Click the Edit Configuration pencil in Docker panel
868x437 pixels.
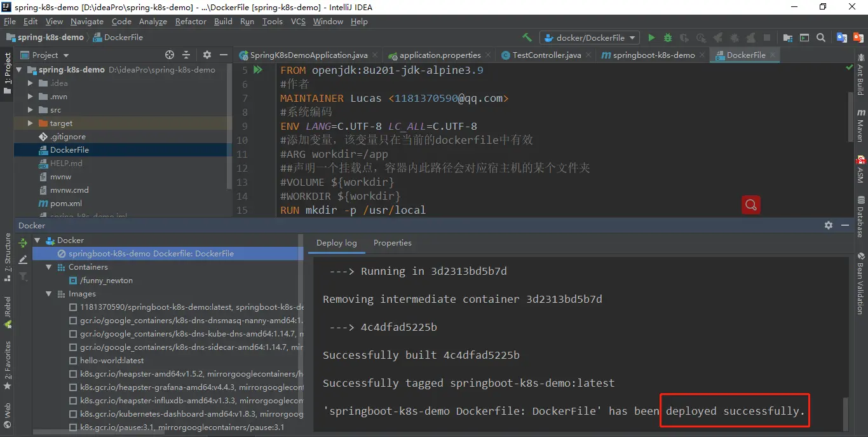(23, 260)
